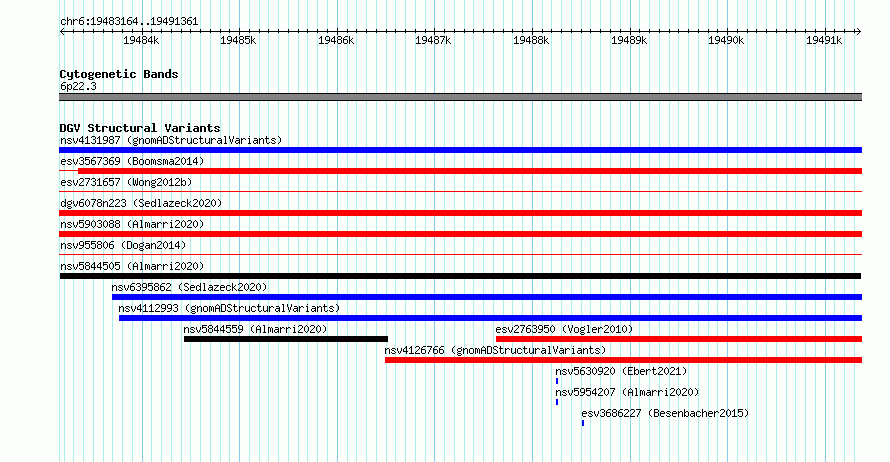This screenshot has width=890, height=462.
Task: Click the red bar under nsv4126766
Action: [623, 360]
